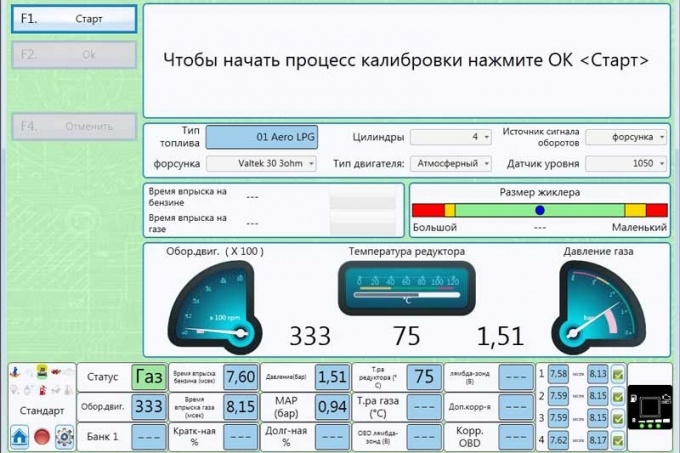Screen dimensions: 680x453
Task: Open the Цилиндры dropdown
Action: [x=451, y=137]
